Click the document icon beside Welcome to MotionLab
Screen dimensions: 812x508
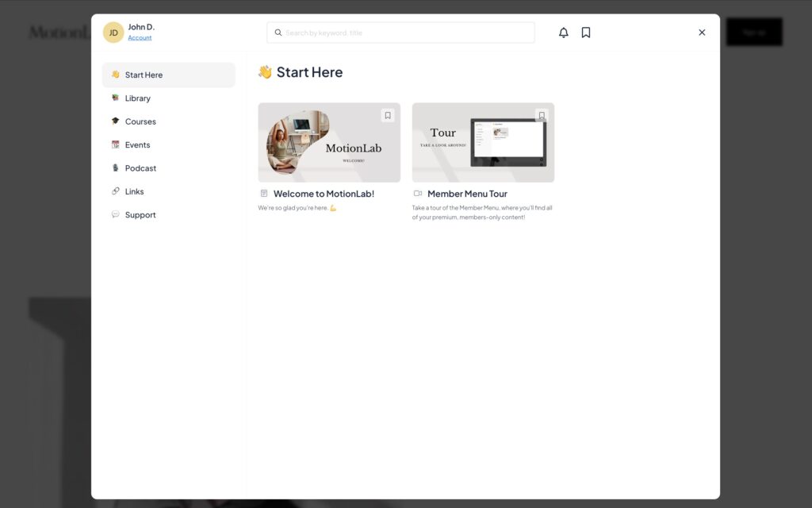(x=264, y=194)
